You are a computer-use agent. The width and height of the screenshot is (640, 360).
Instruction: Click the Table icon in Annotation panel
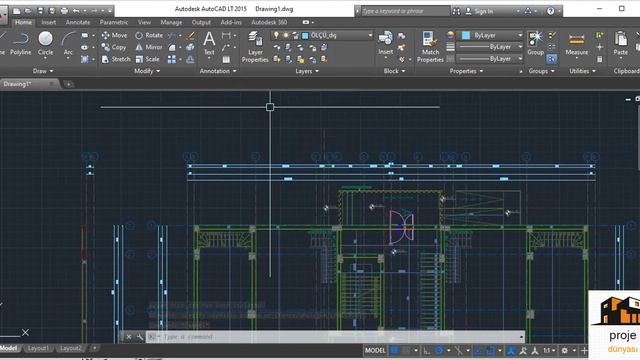pos(226,60)
